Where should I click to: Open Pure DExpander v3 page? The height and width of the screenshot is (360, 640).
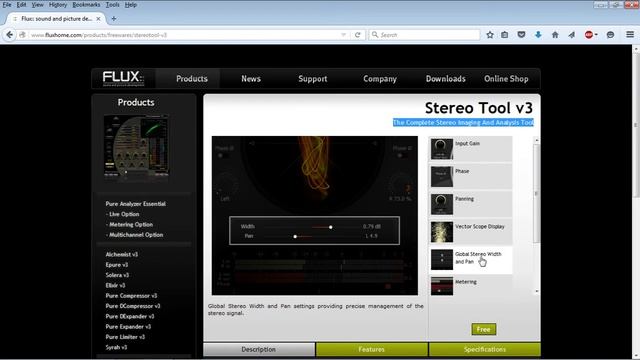pos(130,316)
